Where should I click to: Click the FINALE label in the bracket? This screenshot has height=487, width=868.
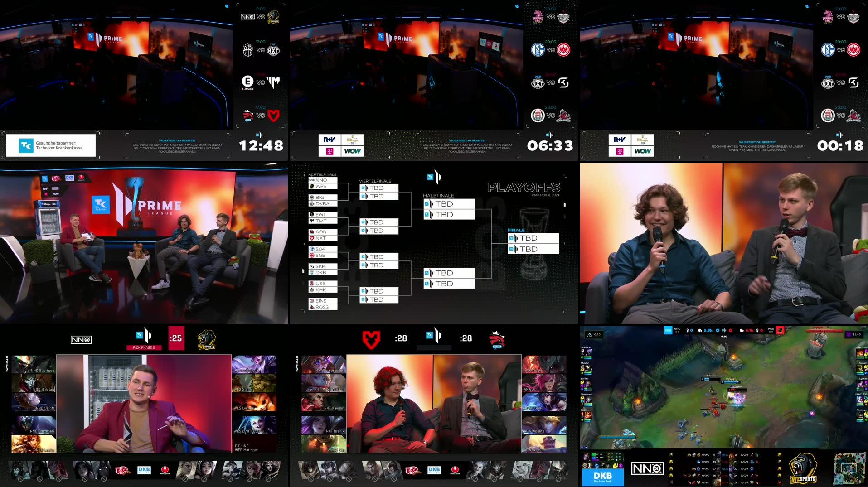516,230
